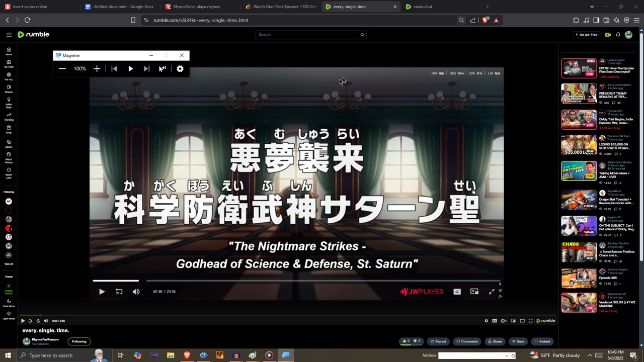Click the Rumble logo
This screenshot has width=644, height=362.
coord(34,35)
